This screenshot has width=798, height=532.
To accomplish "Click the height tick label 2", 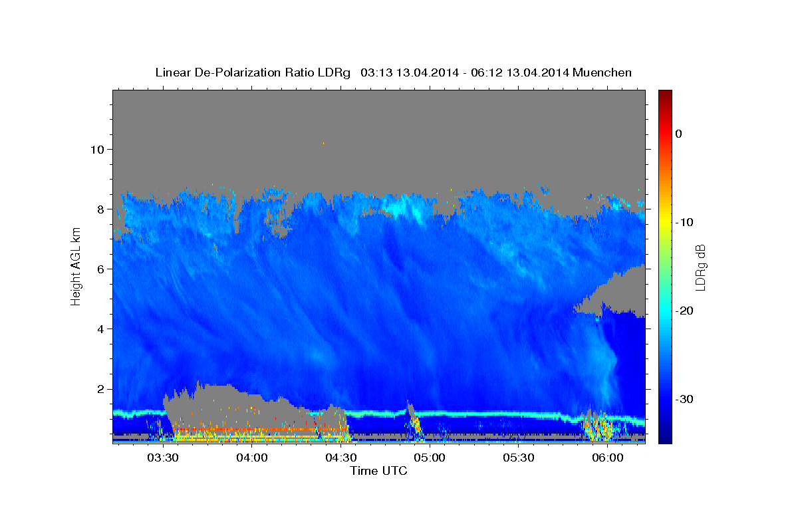I will pyautogui.click(x=101, y=388).
